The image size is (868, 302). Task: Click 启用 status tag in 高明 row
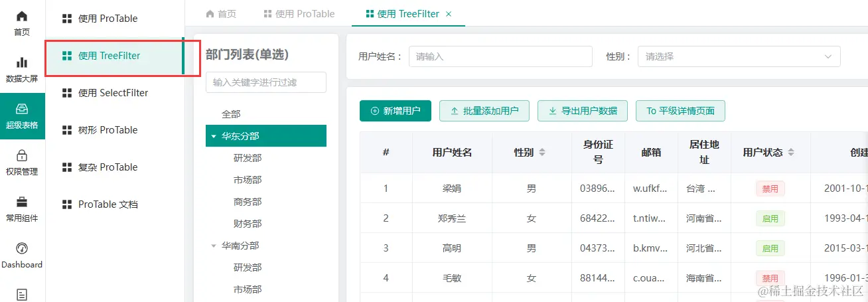pos(770,248)
